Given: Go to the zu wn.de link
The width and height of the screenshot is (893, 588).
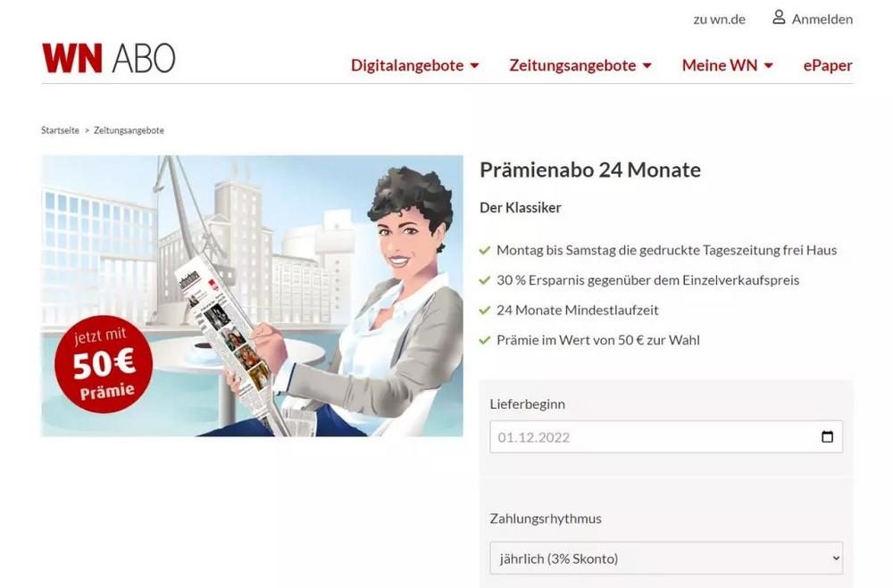Looking at the screenshot, I should (719, 20).
